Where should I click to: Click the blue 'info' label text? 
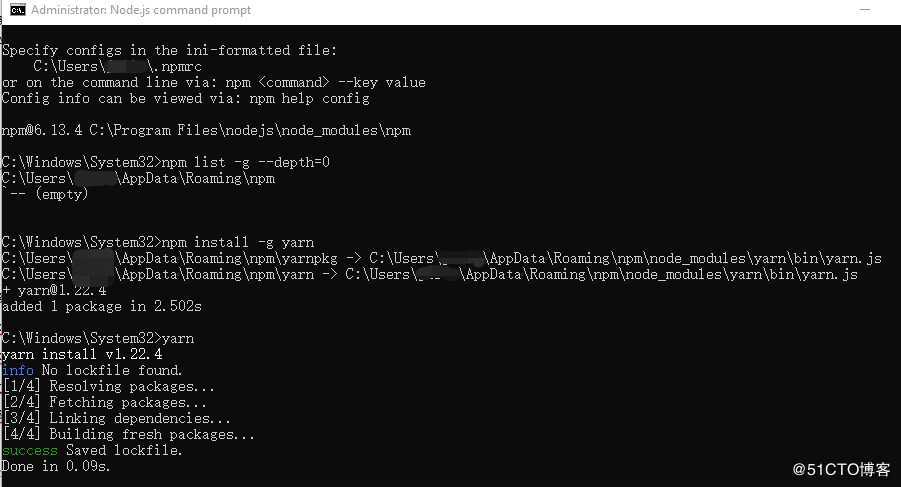point(18,370)
